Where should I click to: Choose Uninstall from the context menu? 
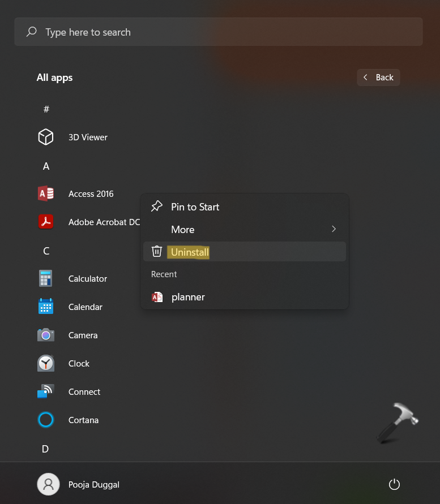pyautogui.click(x=190, y=252)
